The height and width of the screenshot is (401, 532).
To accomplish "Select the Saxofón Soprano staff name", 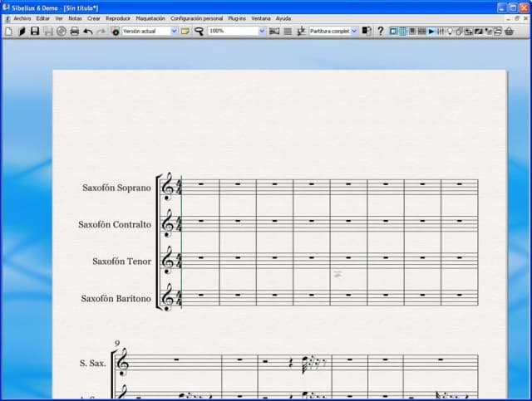I will tap(116, 188).
